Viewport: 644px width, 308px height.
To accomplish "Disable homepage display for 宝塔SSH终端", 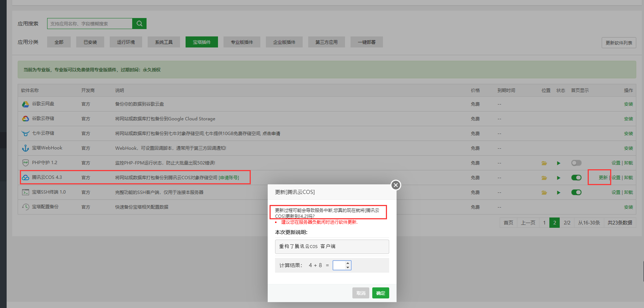I will pyautogui.click(x=576, y=192).
